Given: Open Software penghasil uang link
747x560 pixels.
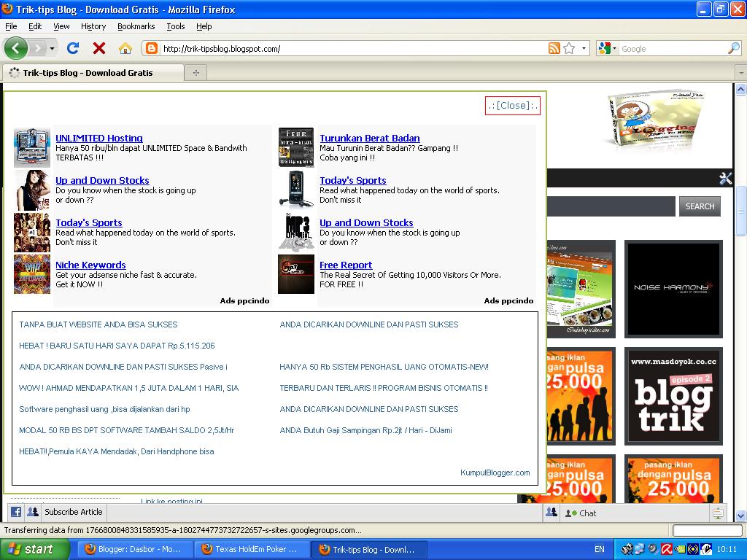Looking at the screenshot, I should click(104, 409).
